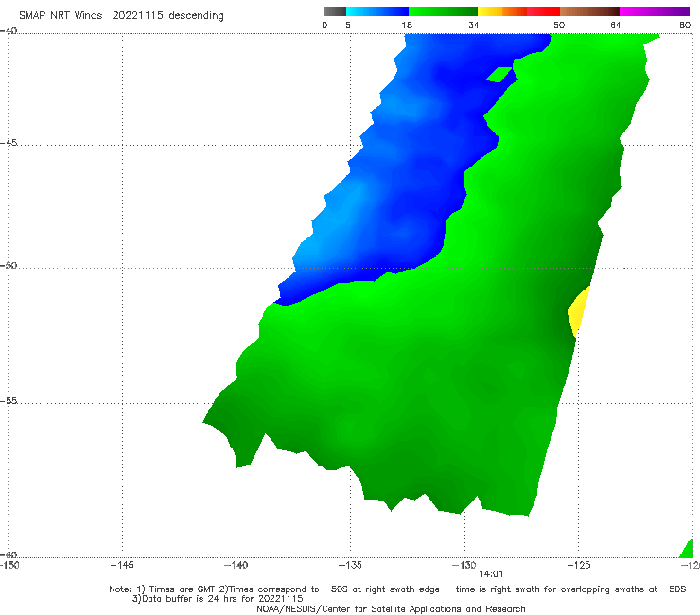Click the red segment of the color bar
The width and height of the screenshot is (700, 615).
pos(543,11)
